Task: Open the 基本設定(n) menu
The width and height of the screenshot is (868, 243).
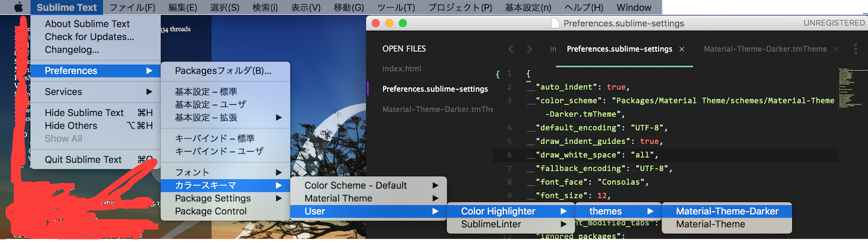Action: pos(528,8)
